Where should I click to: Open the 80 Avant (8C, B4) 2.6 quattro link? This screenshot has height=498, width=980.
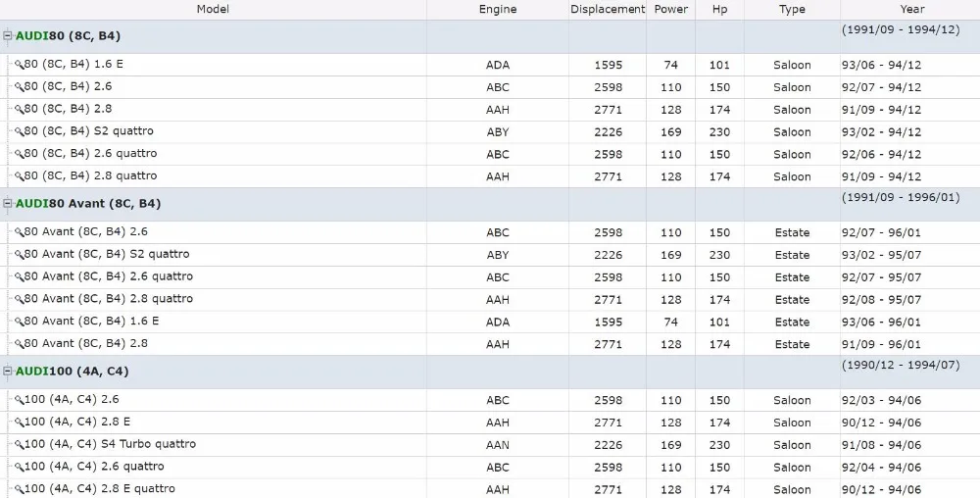click(109, 276)
